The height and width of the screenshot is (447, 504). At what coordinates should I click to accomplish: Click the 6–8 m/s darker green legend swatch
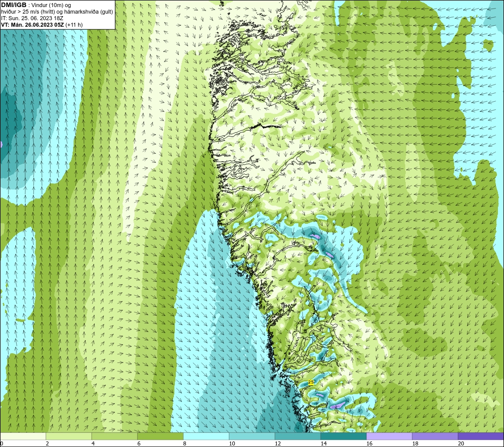[160, 436]
